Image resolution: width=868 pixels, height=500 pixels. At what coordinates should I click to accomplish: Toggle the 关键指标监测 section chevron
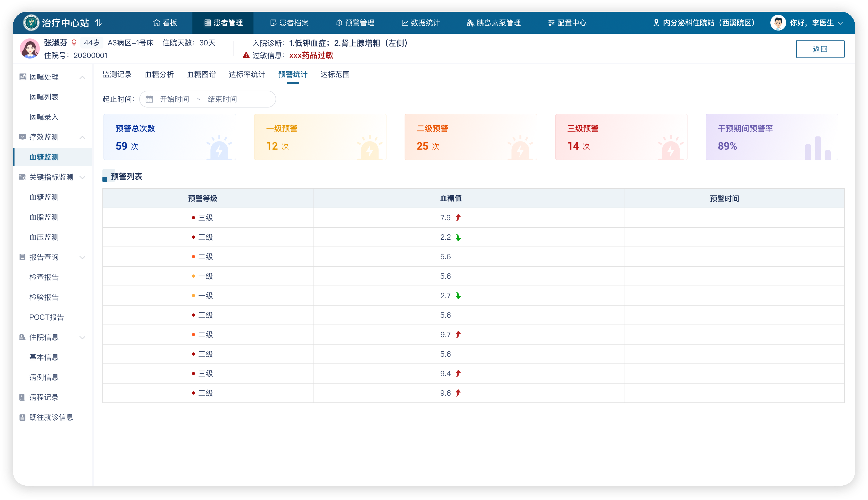82,178
